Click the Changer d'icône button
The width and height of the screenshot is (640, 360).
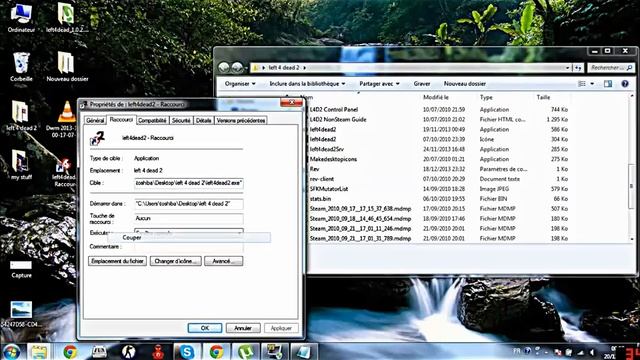point(176,261)
